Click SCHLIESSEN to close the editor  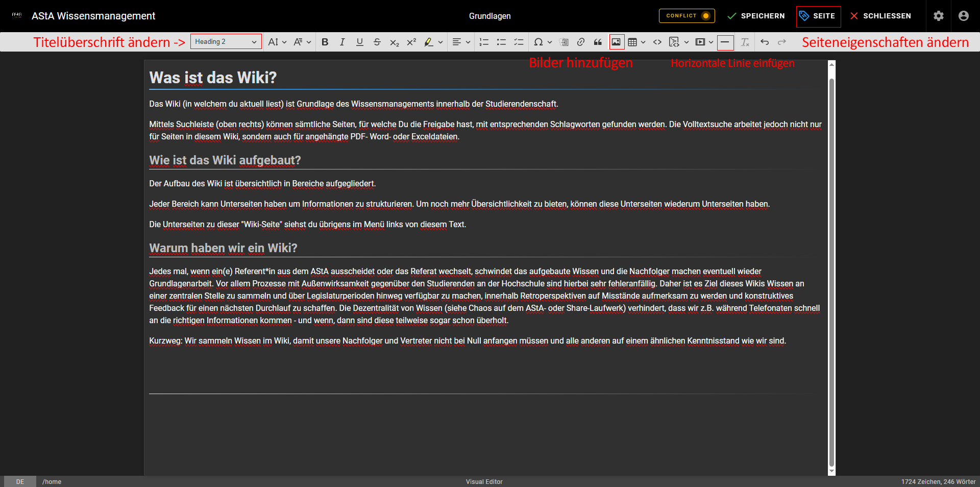point(880,16)
